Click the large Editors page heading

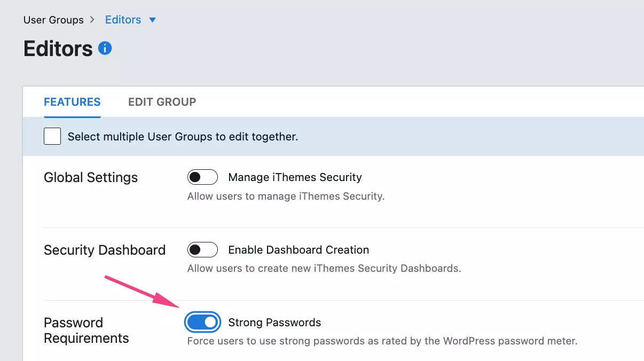[58, 49]
